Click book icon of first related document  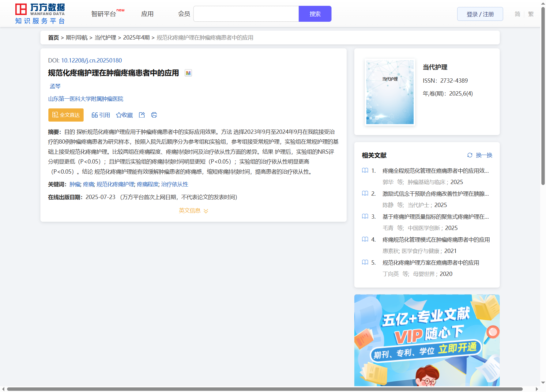click(365, 171)
